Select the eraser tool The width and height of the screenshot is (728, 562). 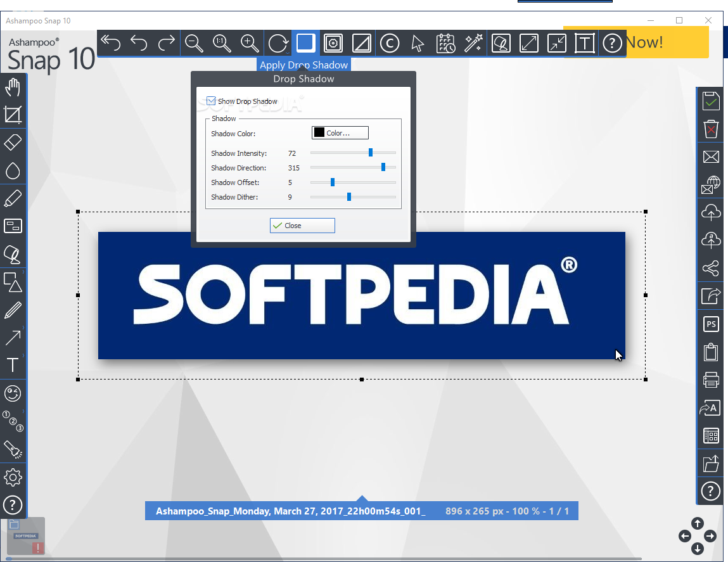tap(13, 143)
